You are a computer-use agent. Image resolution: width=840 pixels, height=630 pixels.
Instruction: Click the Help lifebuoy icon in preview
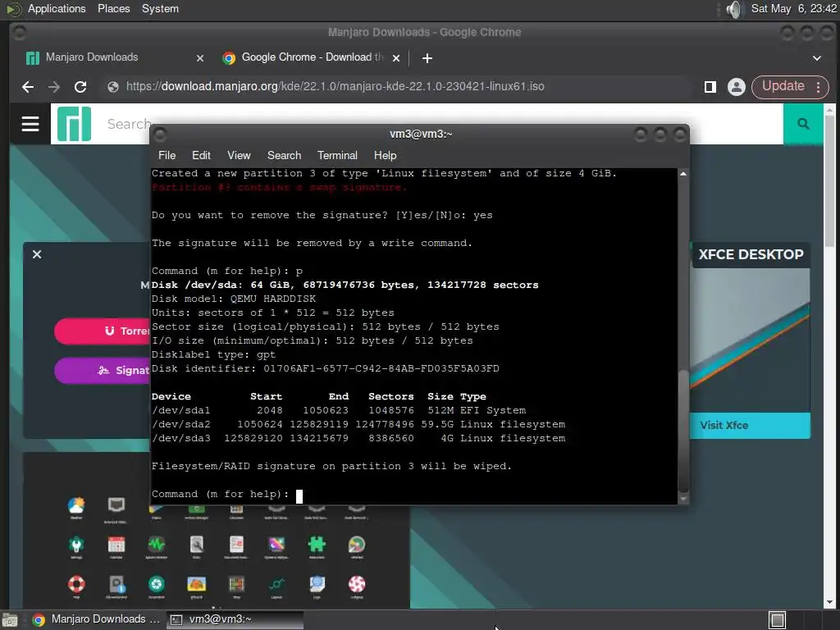pos(76,584)
